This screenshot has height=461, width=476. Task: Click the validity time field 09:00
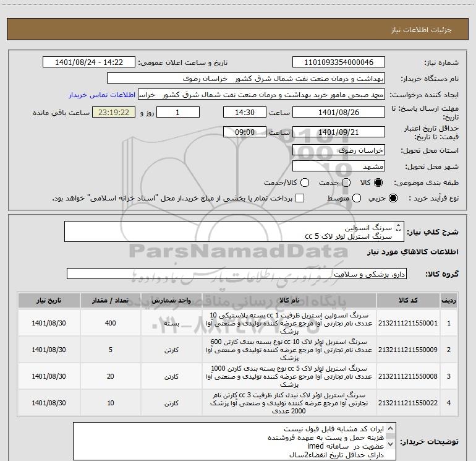coord(245,132)
